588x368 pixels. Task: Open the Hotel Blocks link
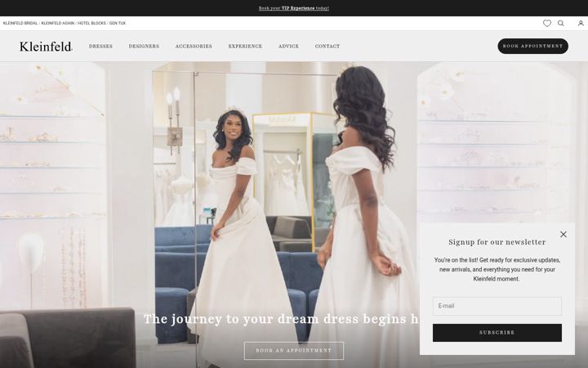91,23
